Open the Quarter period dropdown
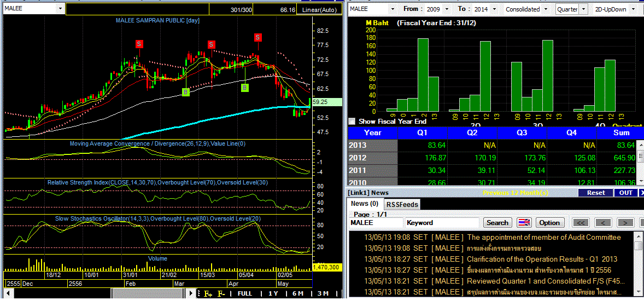This screenshot has height=300, width=644. [x=585, y=9]
